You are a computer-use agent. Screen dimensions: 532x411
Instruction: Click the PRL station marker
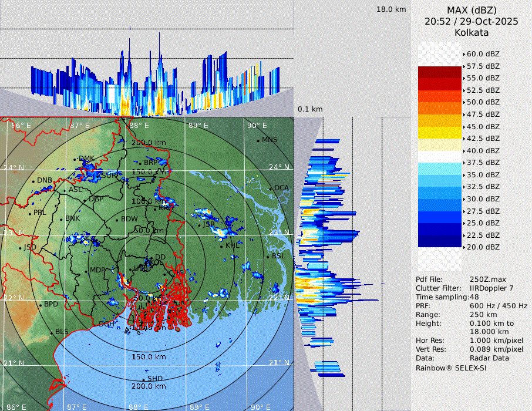coord(30,213)
